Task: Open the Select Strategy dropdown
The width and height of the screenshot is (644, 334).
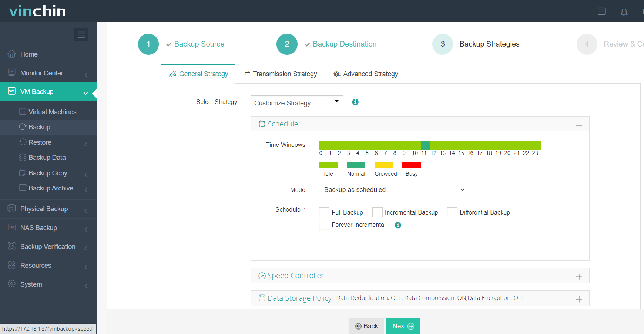Action: (297, 102)
